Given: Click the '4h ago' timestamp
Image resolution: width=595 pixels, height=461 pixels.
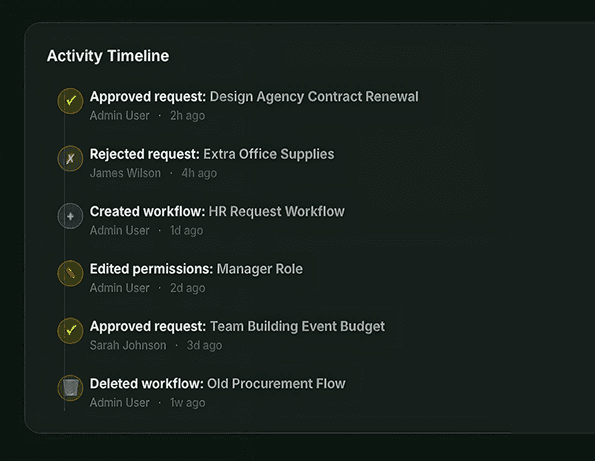Looking at the screenshot, I should click(199, 173).
